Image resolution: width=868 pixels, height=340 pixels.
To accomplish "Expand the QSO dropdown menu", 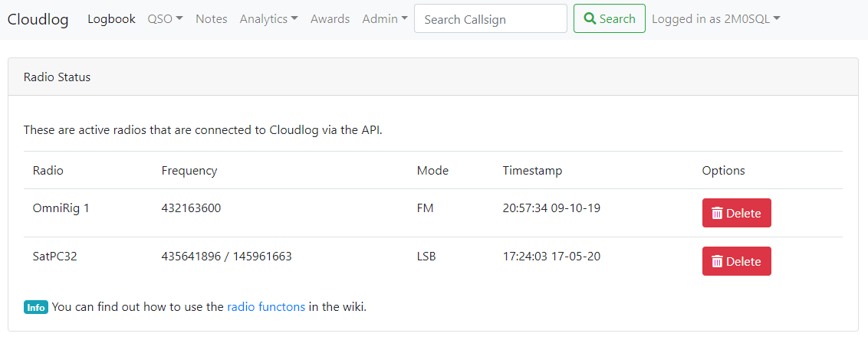I will pyautogui.click(x=165, y=19).
